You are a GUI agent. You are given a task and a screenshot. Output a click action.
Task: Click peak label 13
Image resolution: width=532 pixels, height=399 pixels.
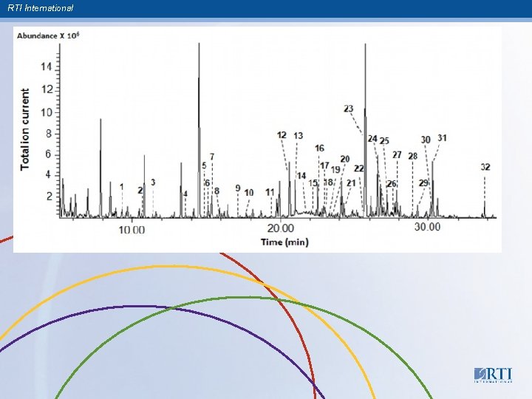pyautogui.click(x=298, y=136)
